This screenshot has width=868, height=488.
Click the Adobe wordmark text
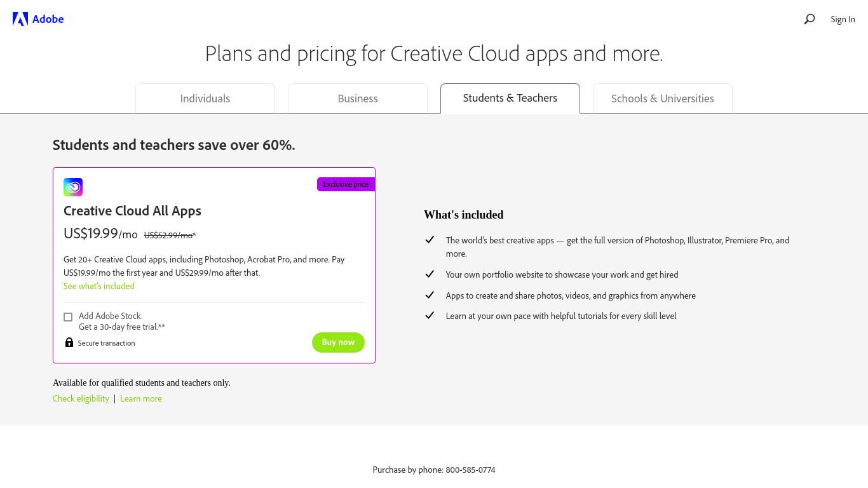click(x=48, y=19)
